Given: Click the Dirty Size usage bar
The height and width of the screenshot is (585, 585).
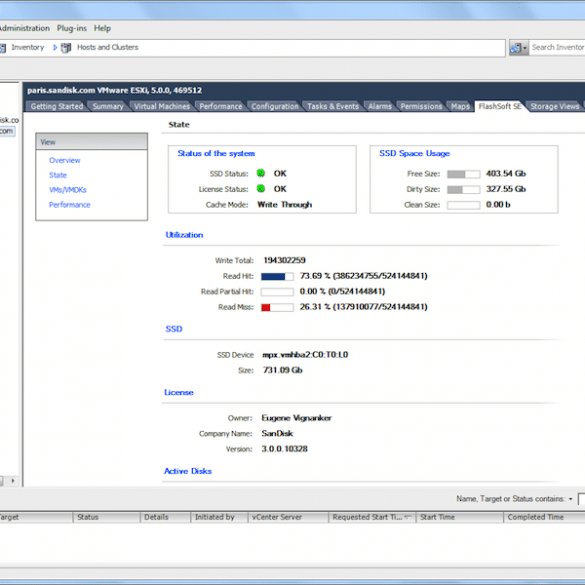Looking at the screenshot, I should (463, 190).
